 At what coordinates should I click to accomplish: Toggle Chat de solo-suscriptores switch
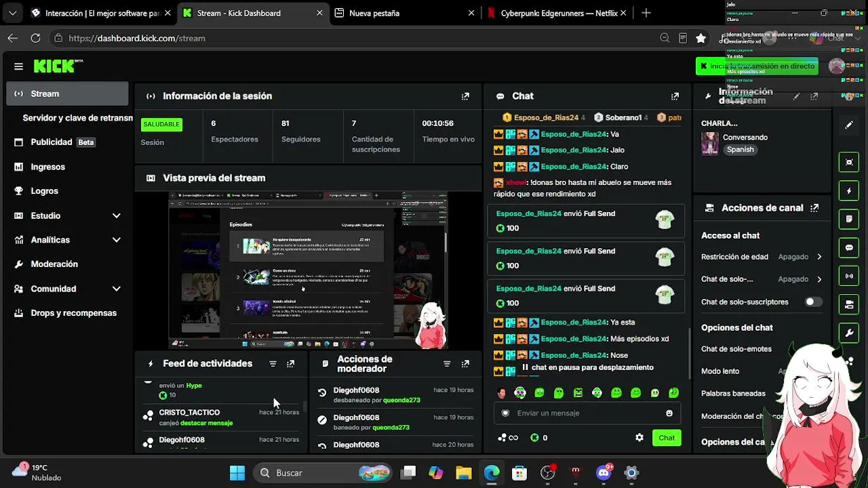(813, 302)
